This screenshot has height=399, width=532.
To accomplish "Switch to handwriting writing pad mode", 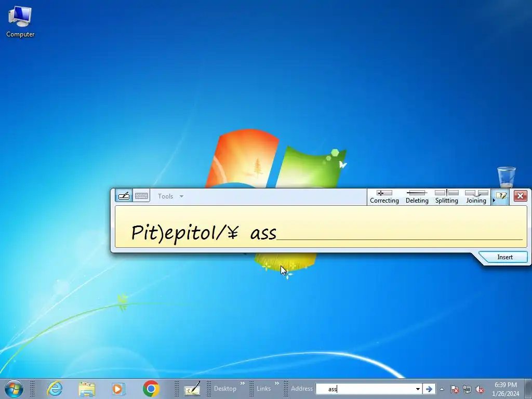I will click(124, 196).
